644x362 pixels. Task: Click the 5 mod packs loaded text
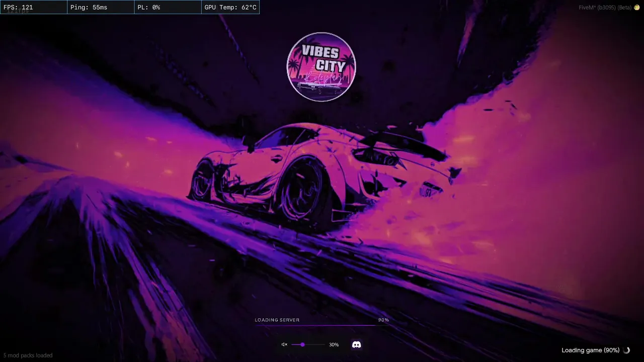28,355
